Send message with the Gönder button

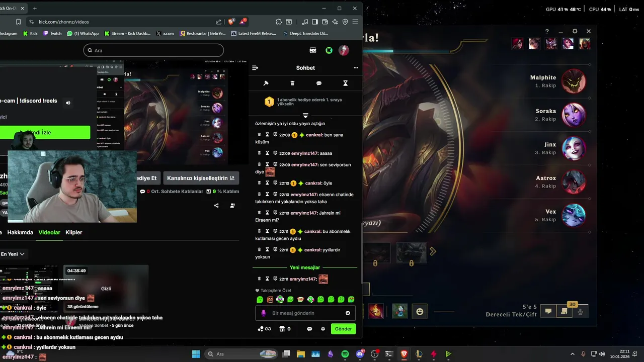click(x=343, y=329)
